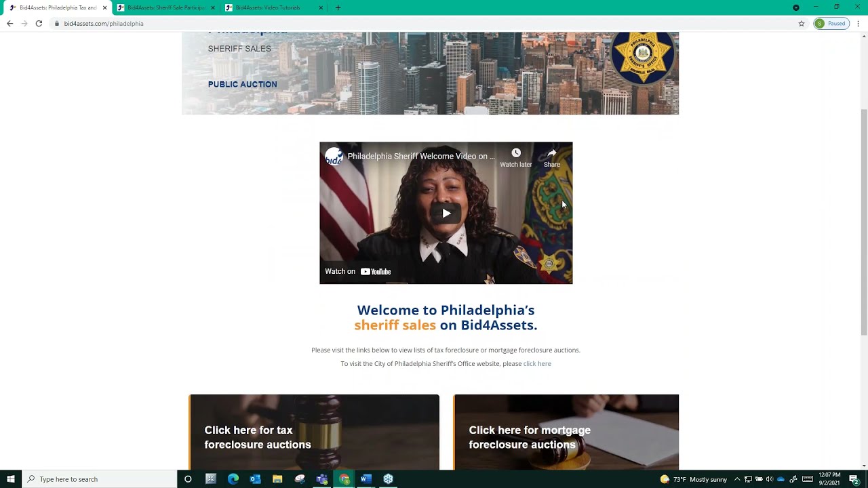Play the Philadelphia Sheriff welcome video
Image resolution: width=868 pixels, height=488 pixels.
click(x=446, y=213)
